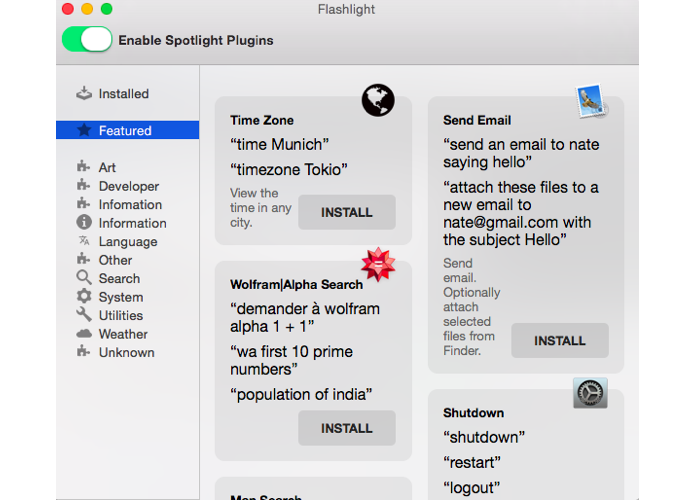The height and width of the screenshot is (500, 695).
Task: Click the Send Email plugin description text
Action: [472, 307]
